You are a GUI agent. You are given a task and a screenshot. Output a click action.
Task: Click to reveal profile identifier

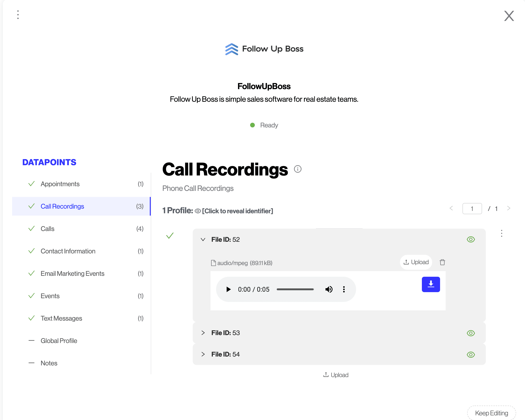coord(237,211)
